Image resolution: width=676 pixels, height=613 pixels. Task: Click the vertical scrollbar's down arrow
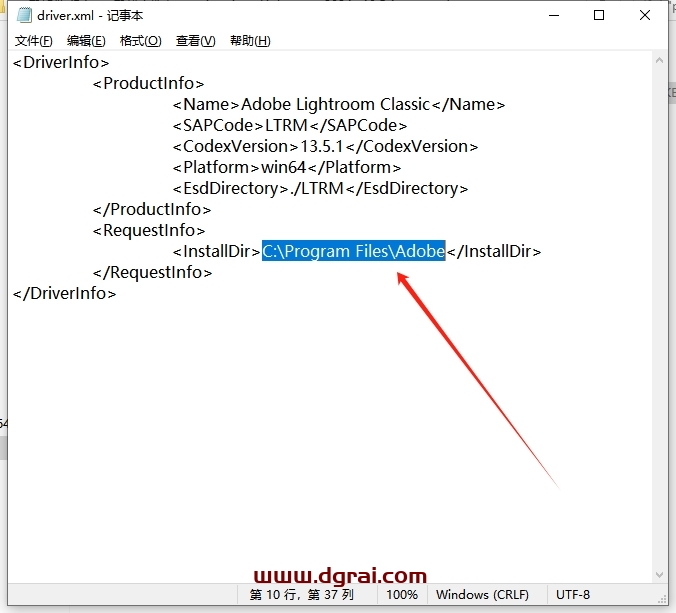coord(660,574)
